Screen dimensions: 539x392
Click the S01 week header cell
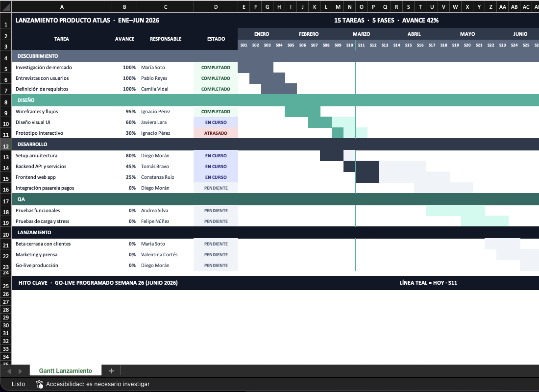[244, 45]
